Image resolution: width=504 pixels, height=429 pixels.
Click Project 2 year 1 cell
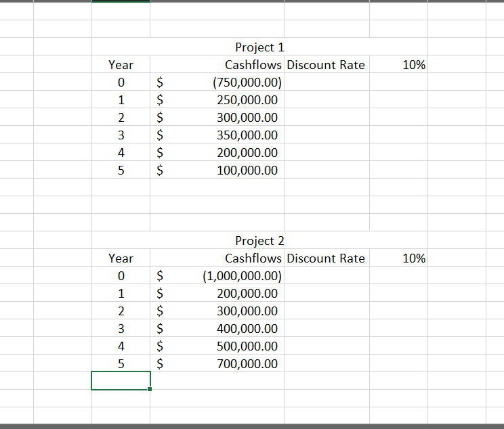(121, 293)
